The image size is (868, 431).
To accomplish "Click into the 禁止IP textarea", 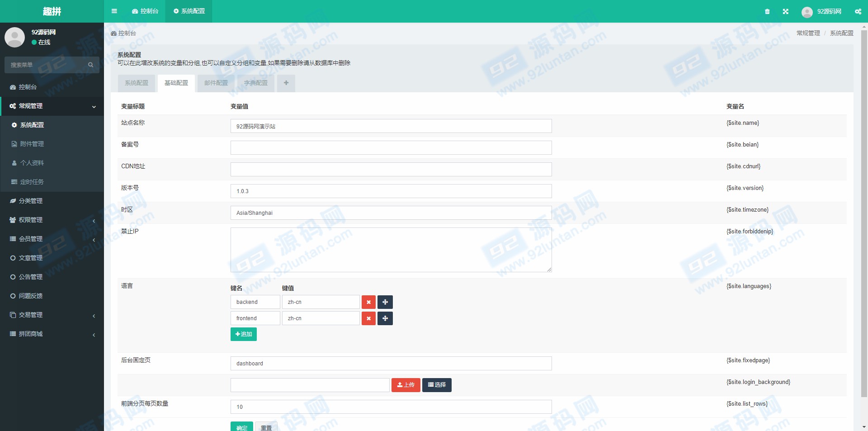I will [x=391, y=250].
